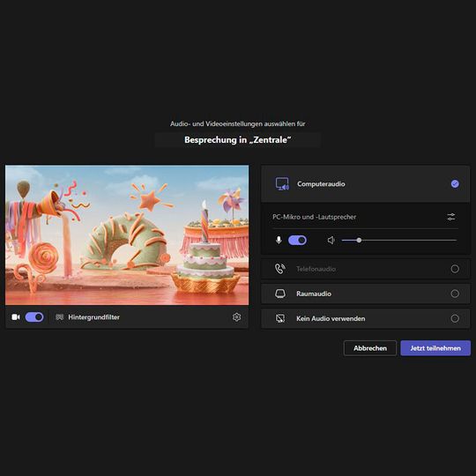
Task: Toggle the microphone switch off
Action: point(297,240)
